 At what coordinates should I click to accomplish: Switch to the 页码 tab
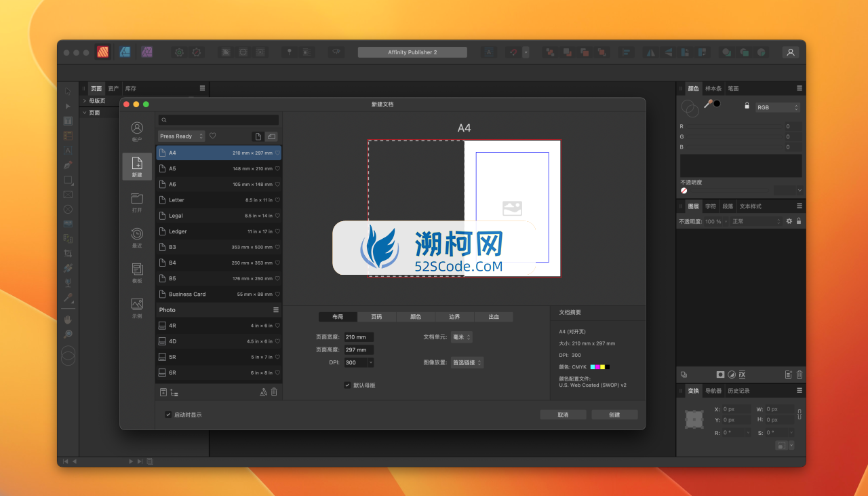pos(376,317)
